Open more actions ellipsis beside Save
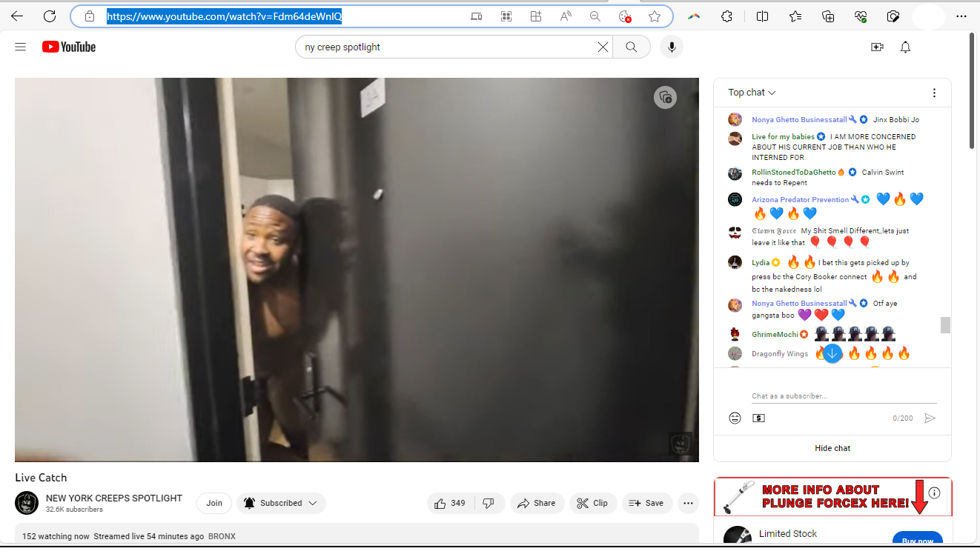The width and height of the screenshot is (980, 554). click(x=688, y=503)
